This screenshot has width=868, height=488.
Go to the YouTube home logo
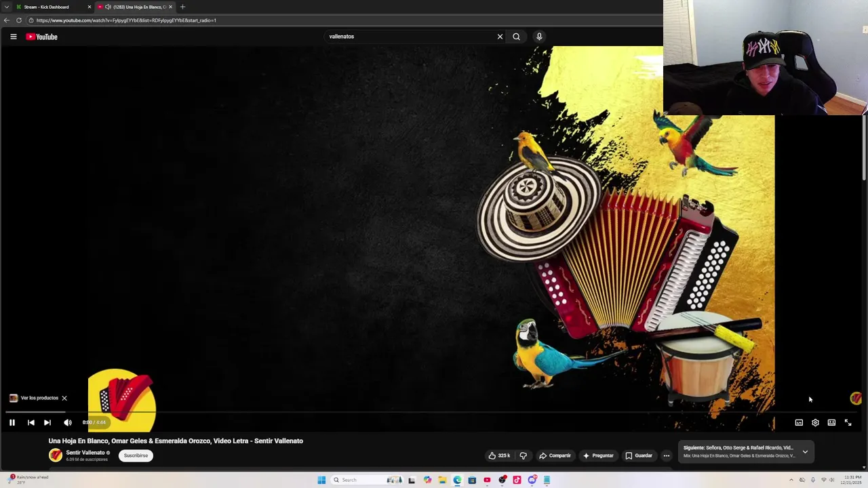[x=41, y=37]
